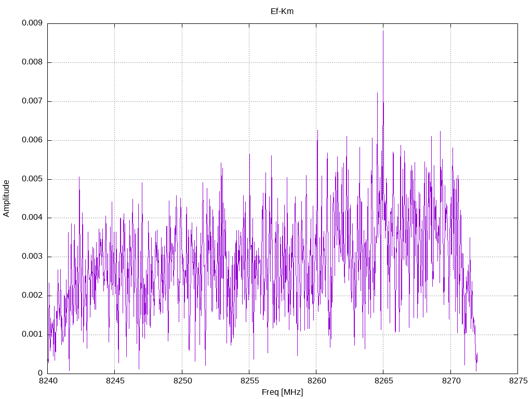Click x-axis tick label 8260
Screen dimensions: 532x399
[316, 381]
